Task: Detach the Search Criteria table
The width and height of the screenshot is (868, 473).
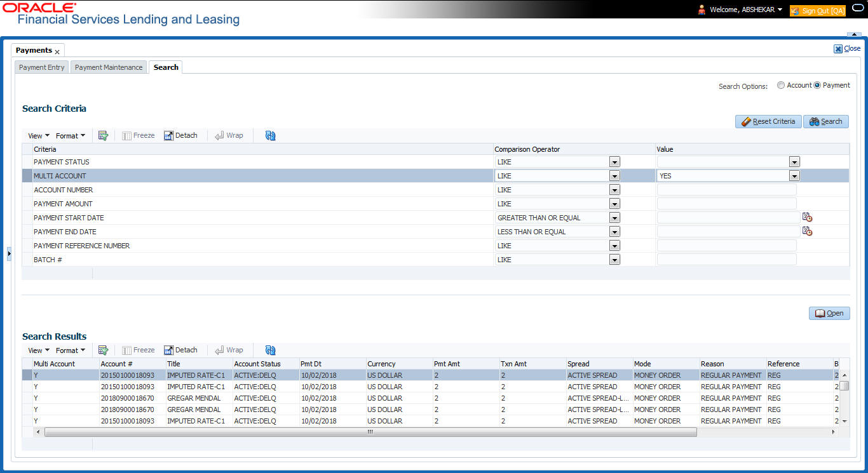Action: (x=180, y=135)
